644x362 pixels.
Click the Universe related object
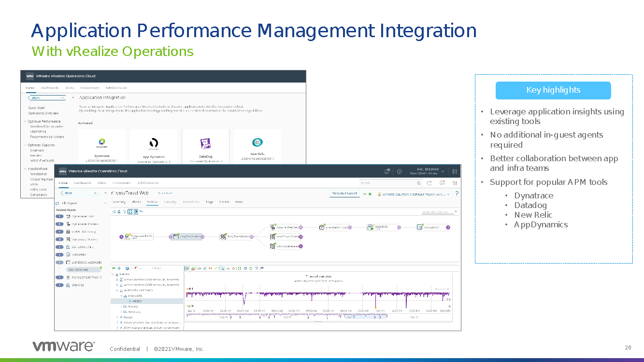(78, 285)
